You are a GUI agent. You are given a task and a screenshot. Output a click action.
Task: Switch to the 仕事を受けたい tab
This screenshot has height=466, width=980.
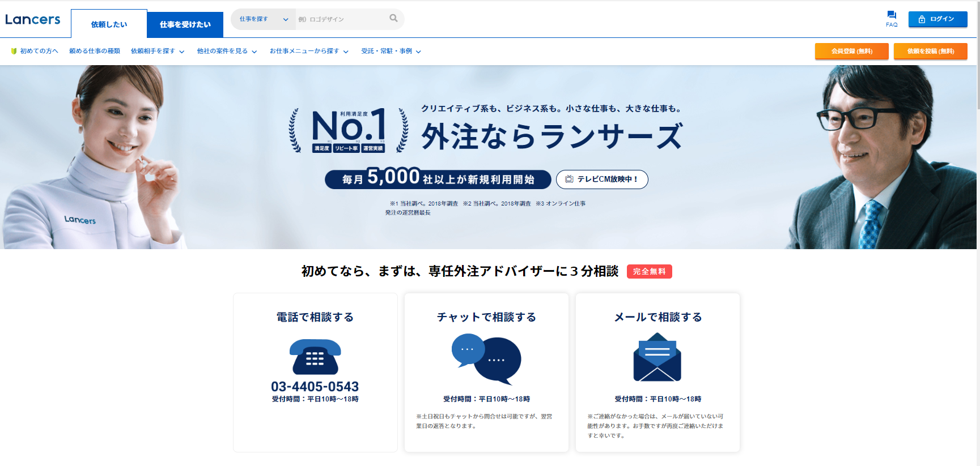pos(185,24)
